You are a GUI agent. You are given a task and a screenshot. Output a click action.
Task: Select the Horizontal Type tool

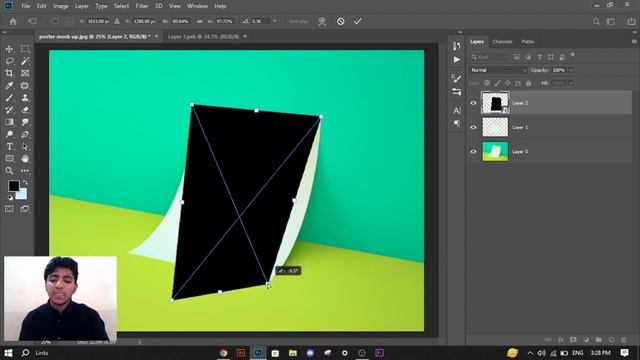click(x=9, y=147)
